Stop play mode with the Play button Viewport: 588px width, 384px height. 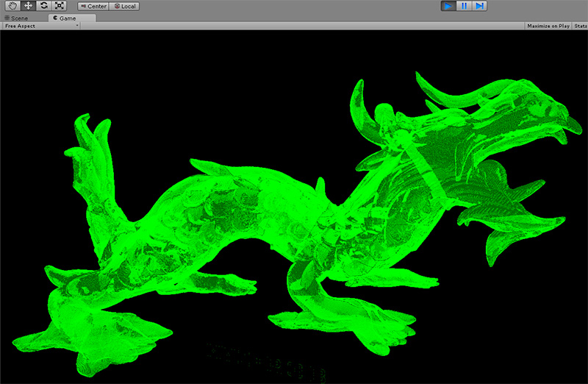pyautogui.click(x=448, y=6)
